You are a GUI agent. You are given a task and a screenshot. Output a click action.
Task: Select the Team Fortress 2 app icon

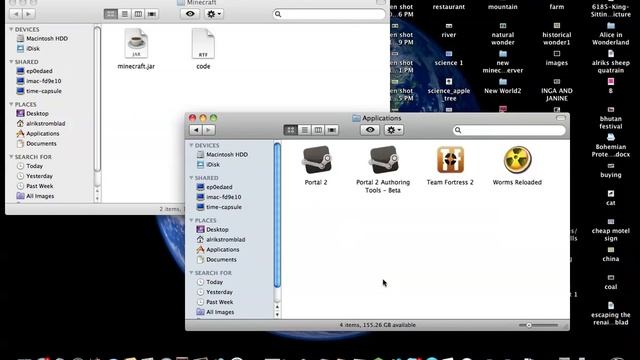[x=450, y=160]
